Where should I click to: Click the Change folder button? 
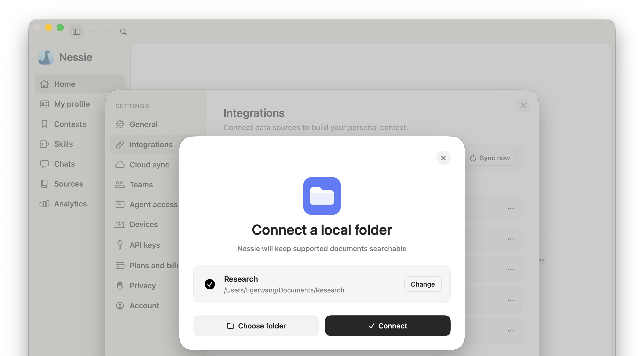click(423, 284)
